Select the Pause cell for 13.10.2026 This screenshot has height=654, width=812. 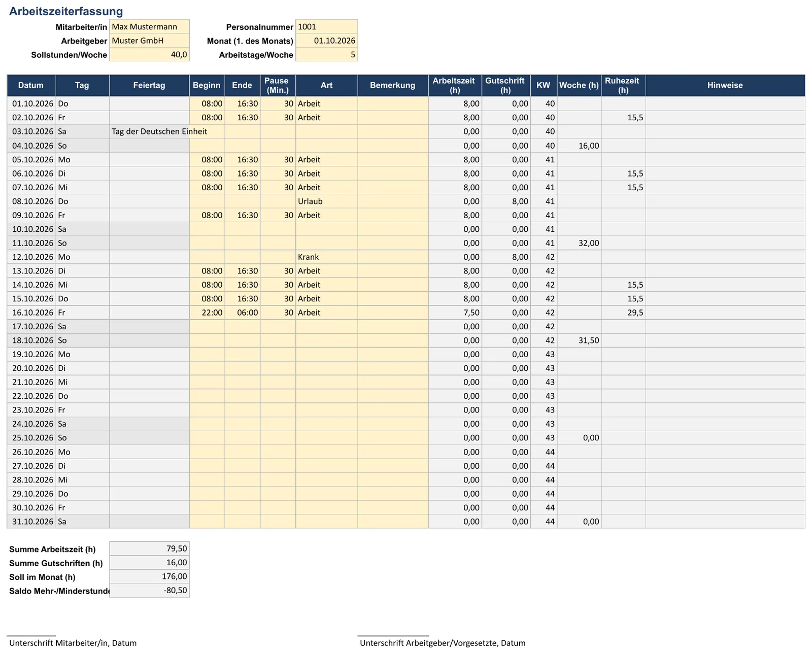click(x=278, y=271)
